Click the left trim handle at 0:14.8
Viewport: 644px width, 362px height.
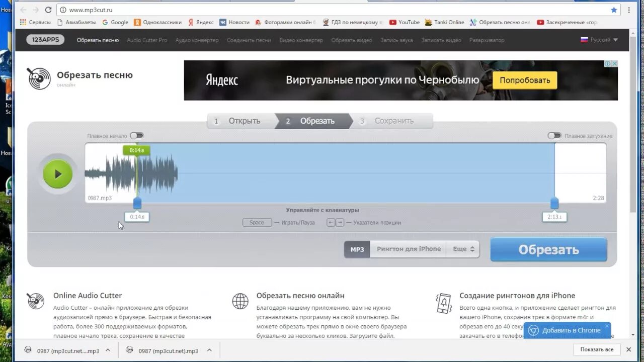[137, 203]
